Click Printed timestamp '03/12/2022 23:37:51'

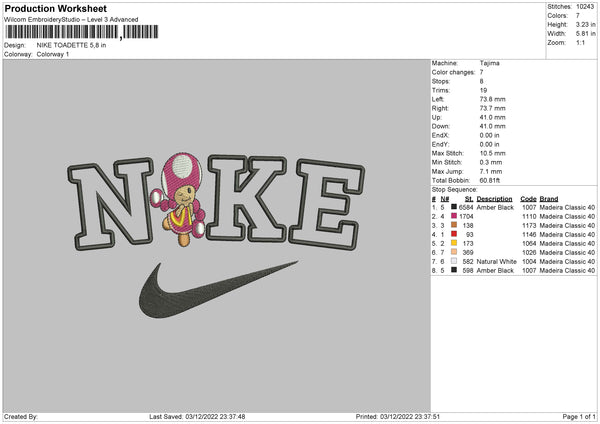pos(410,416)
